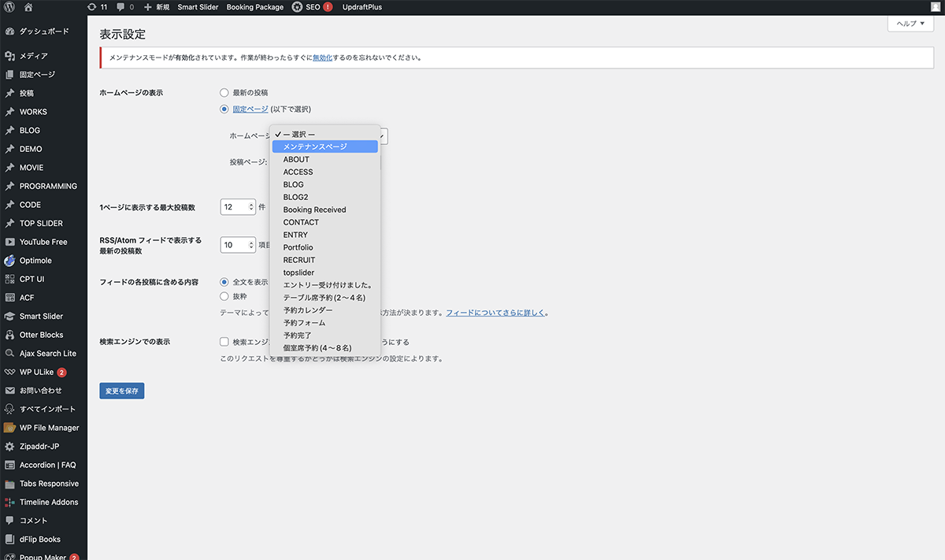The width and height of the screenshot is (945, 560).
Task: Open the WP File Manager folder icon
Action: coord(9,428)
